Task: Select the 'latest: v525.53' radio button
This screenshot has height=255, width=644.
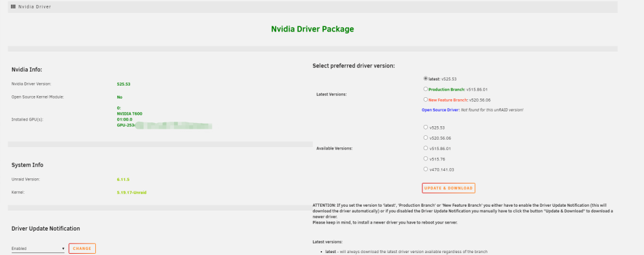Action: coord(426,78)
